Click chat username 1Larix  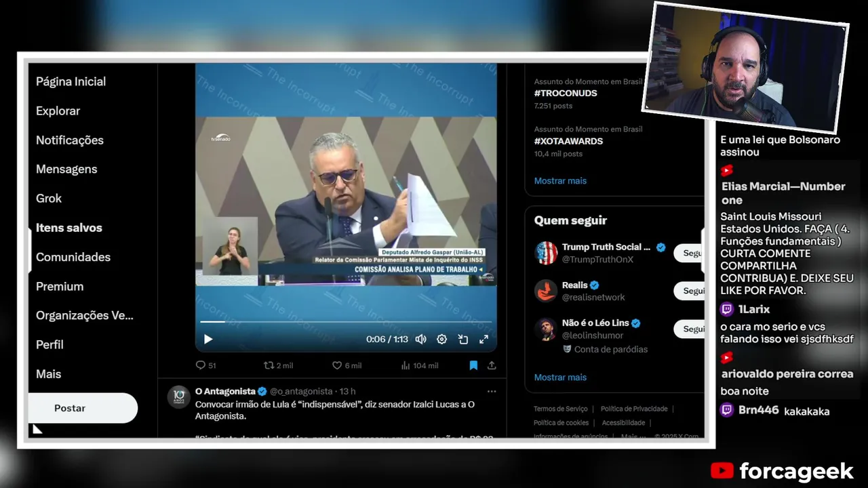pos(753,310)
